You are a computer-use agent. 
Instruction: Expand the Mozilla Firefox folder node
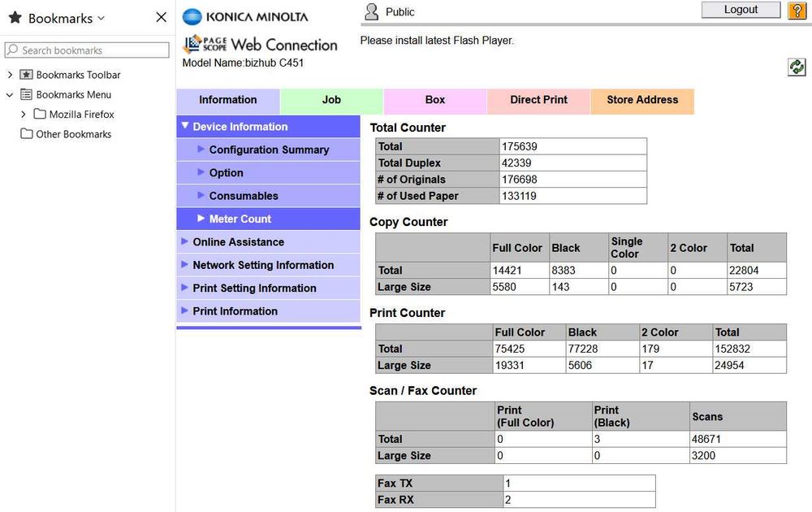[x=23, y=114]
